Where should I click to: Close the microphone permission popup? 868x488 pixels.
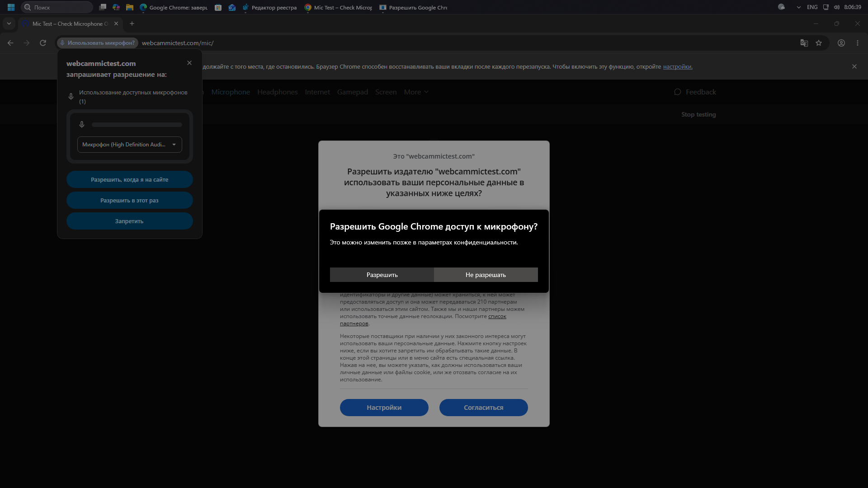click(x=189, y=63)
